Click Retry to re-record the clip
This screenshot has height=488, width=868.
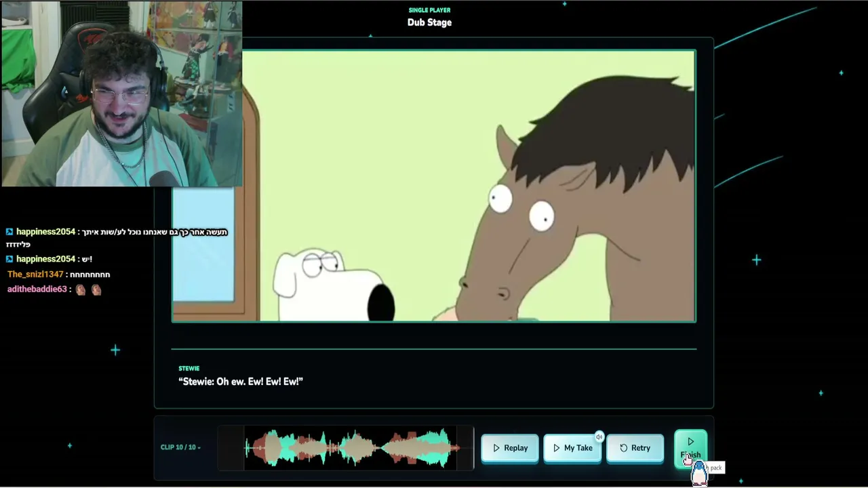tap(635, 448)
